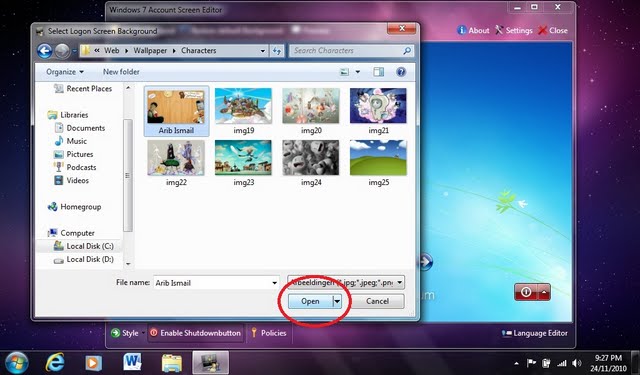This screenshot has height=375, width=640.
Task: Click the network signal tray icon
Action: pos(562,363)
